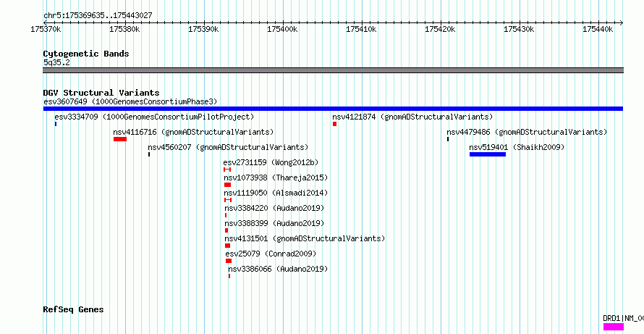Click the 5q35.2 band label
The width and height of the screenshot is (644, 334).
(x=56, y=62)
